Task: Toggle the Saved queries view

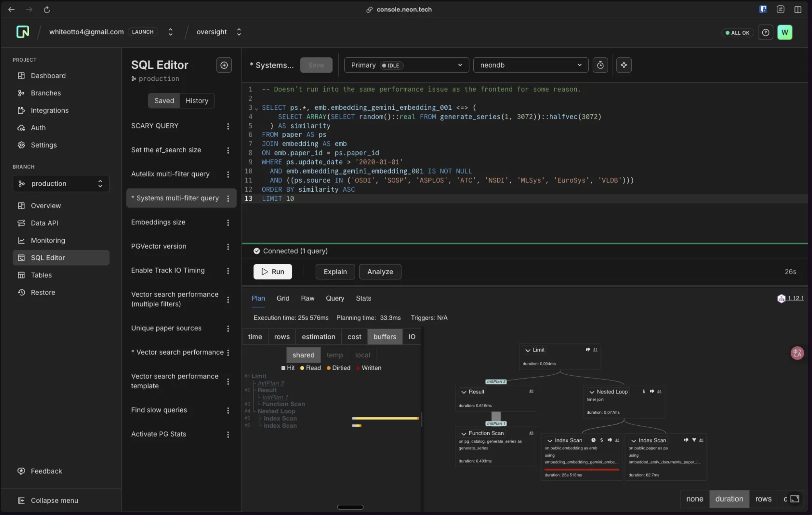Action: tap(164, 101)
